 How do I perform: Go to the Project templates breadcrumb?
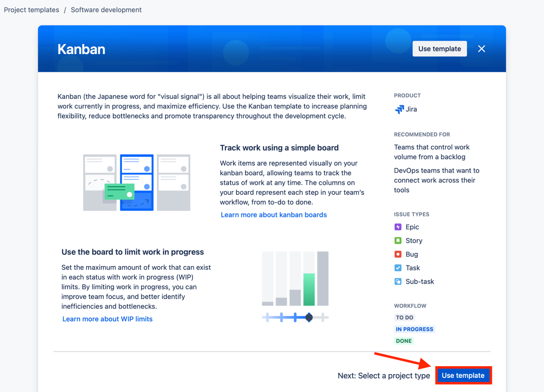click(x=31, y=10)
